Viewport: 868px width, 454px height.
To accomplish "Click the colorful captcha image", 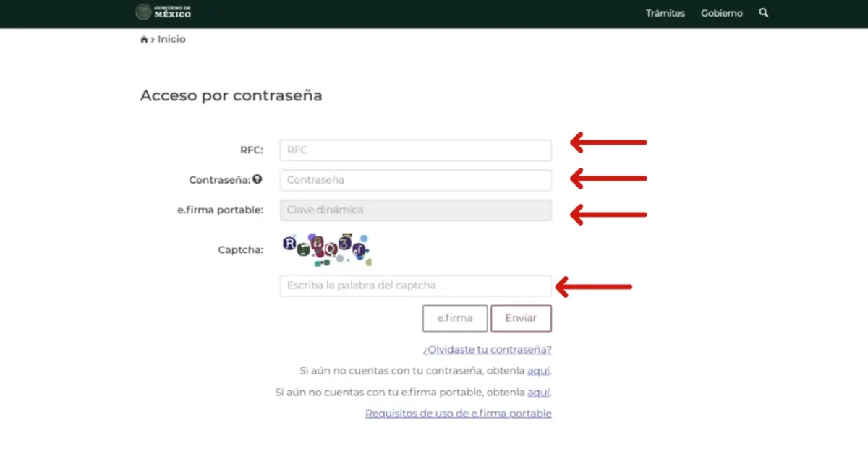I will tap(326, 249).
